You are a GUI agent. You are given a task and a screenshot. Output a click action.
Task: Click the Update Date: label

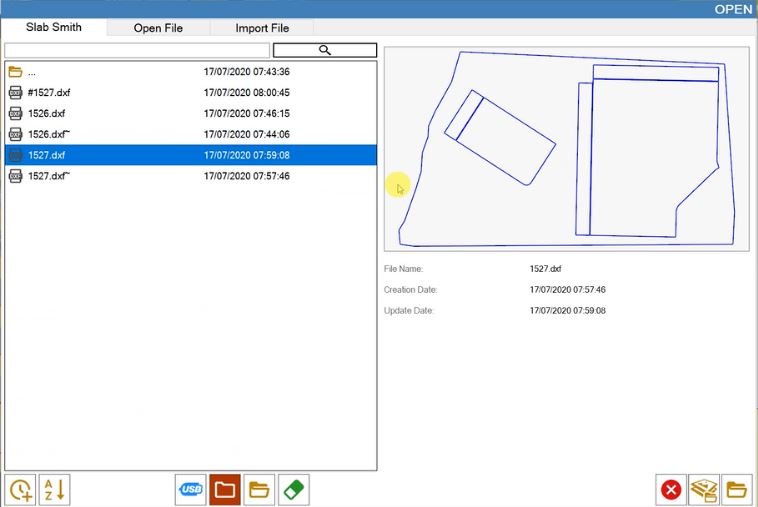click(408, 311)
